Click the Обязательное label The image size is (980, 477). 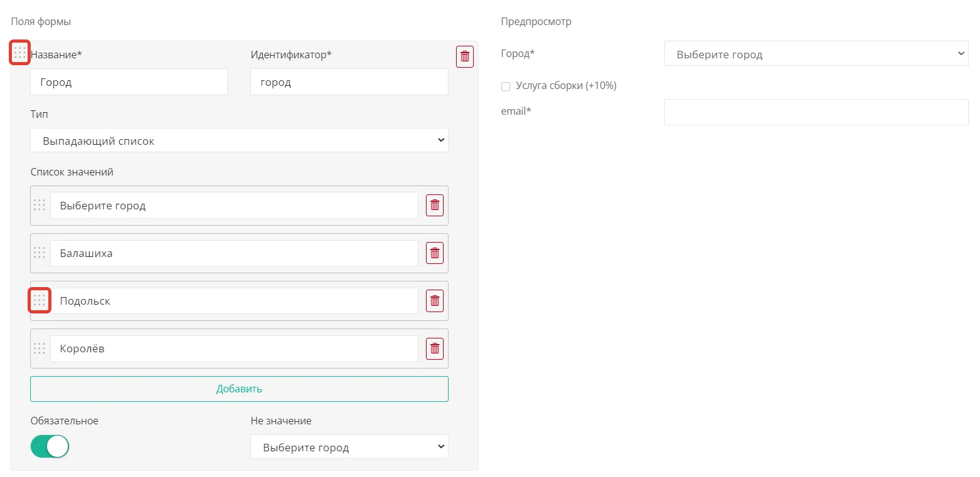click(65, 421)
